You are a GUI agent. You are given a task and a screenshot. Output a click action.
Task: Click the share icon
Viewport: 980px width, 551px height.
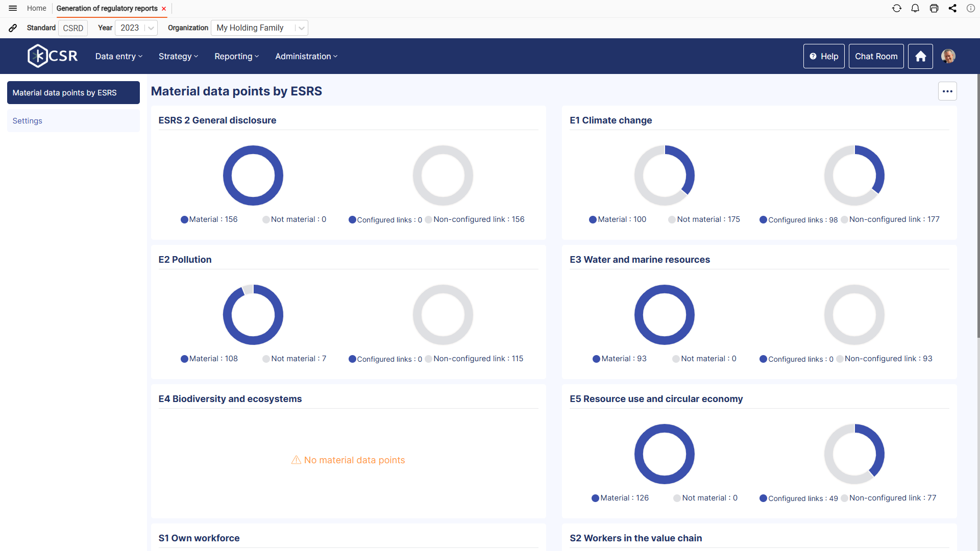(952, 8)
